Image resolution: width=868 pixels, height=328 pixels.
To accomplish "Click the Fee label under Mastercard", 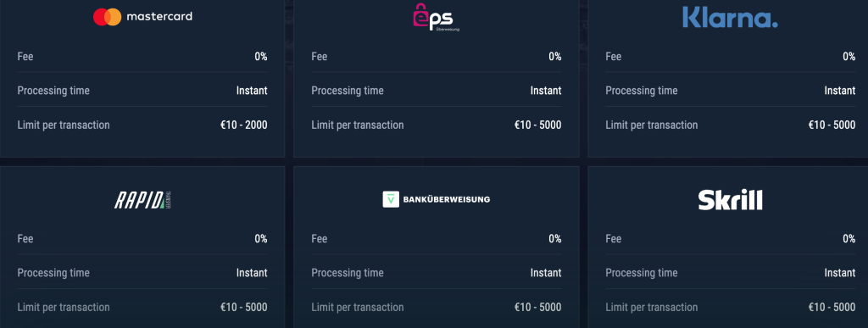I will pyautogui.click(x=25, y=57).
